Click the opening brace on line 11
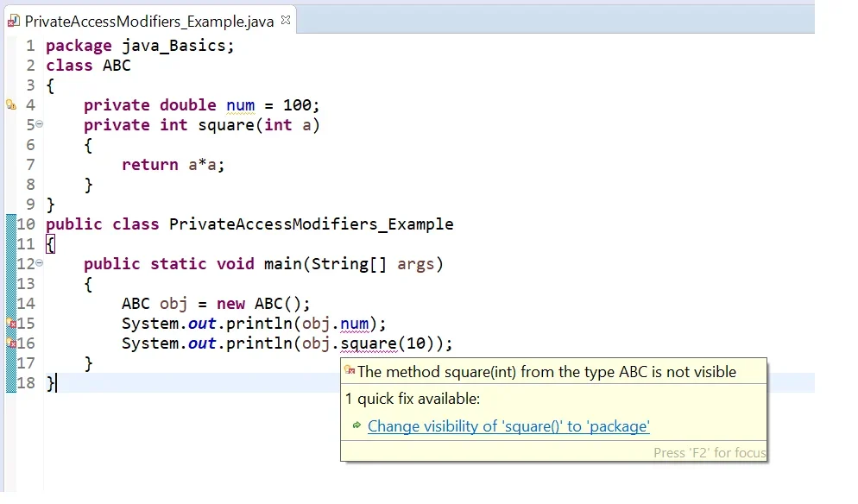 pos(50,244)
